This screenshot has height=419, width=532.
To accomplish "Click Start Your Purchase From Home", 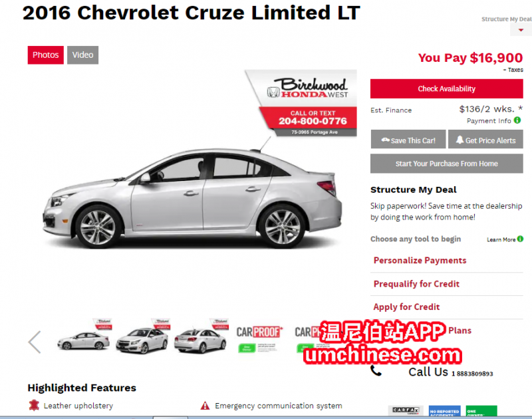I will [x=446, y=164].
